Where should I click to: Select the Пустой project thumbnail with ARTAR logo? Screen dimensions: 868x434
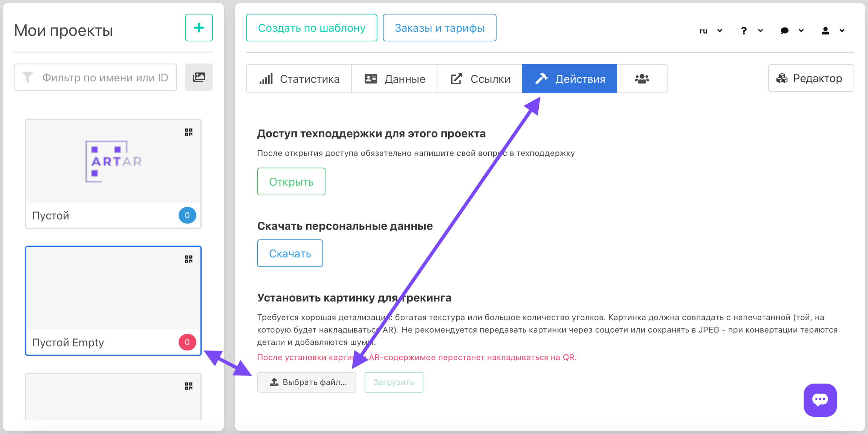click(x=113, y=161)
